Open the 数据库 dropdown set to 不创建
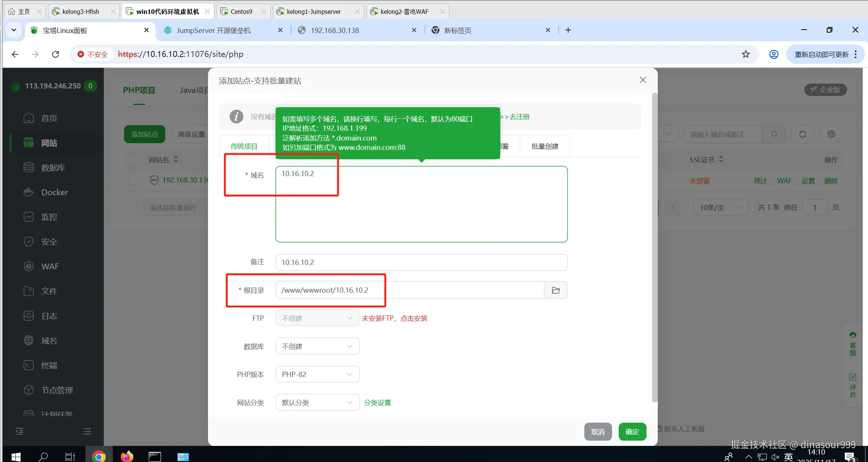Image resolution: width=868 pixels, height=462 pixels. click(x=317, y=347)
